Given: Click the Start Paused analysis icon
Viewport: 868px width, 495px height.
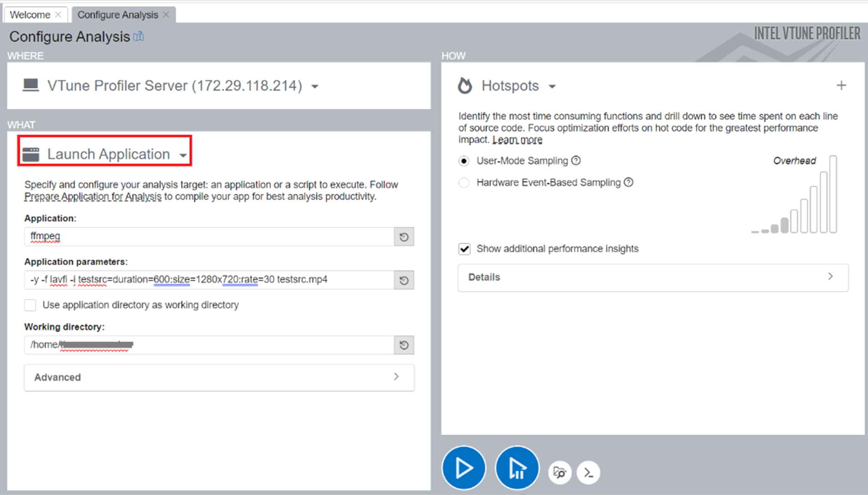Looking at the screenshot, I should point(517,468).
